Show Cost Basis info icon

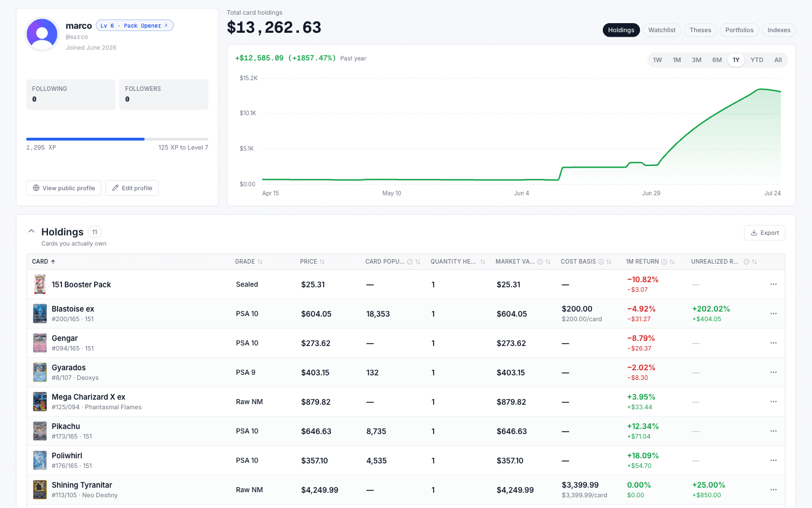click(601, 262)
